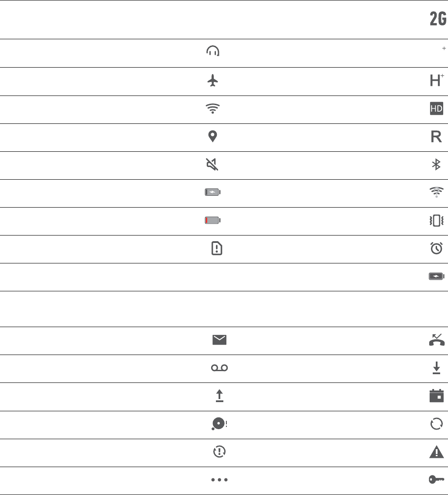Click the roaming R icon
Viewport: 448px width, 495px height.
436,137
